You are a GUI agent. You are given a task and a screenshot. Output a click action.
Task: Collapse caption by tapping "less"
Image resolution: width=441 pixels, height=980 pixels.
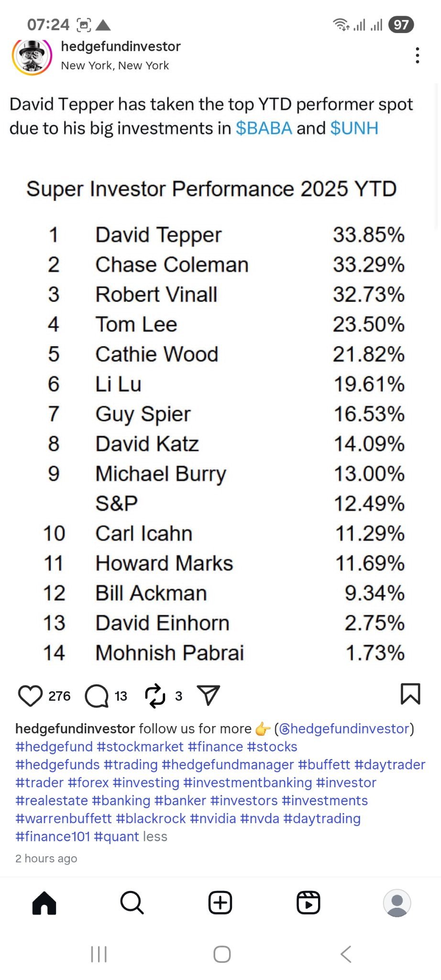tap(155, 837)
